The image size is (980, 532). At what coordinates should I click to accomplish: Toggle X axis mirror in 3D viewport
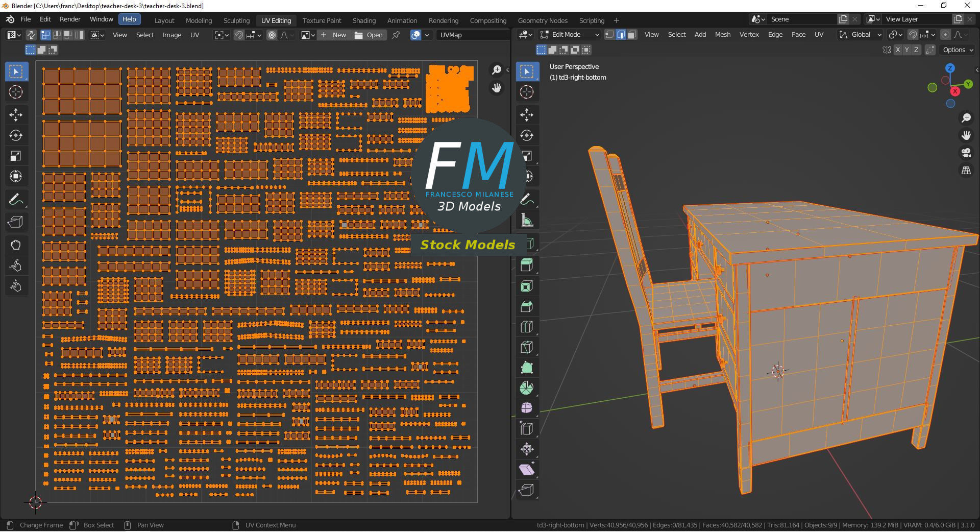[x=897, y=50]
